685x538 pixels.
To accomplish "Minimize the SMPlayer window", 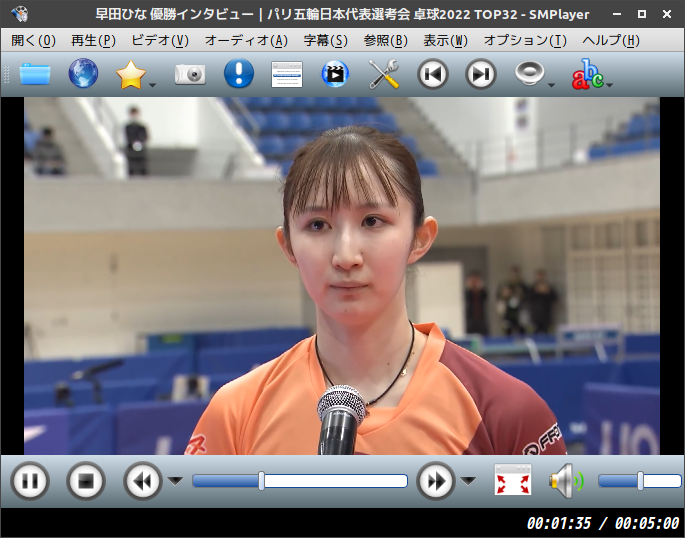I will pos(617,14).
